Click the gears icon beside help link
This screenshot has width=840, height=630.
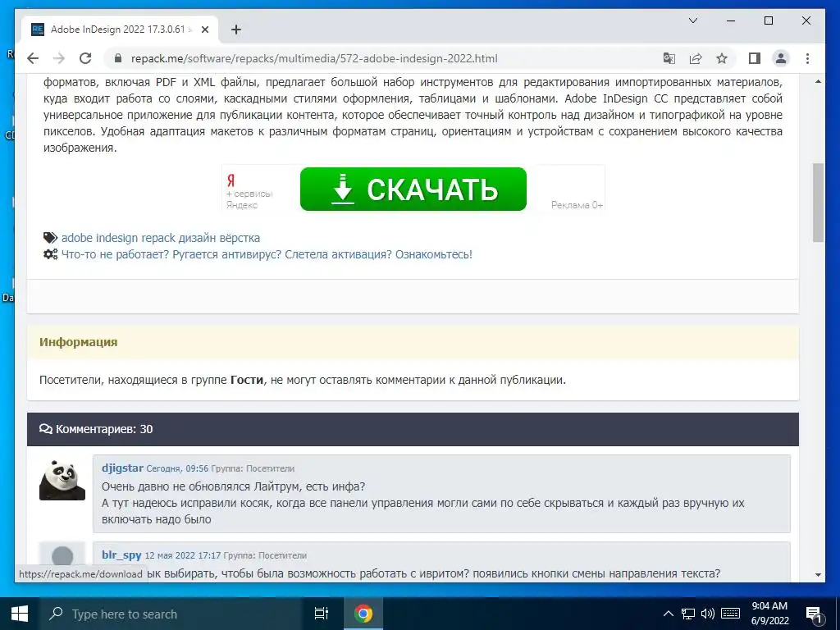[50, 254]
